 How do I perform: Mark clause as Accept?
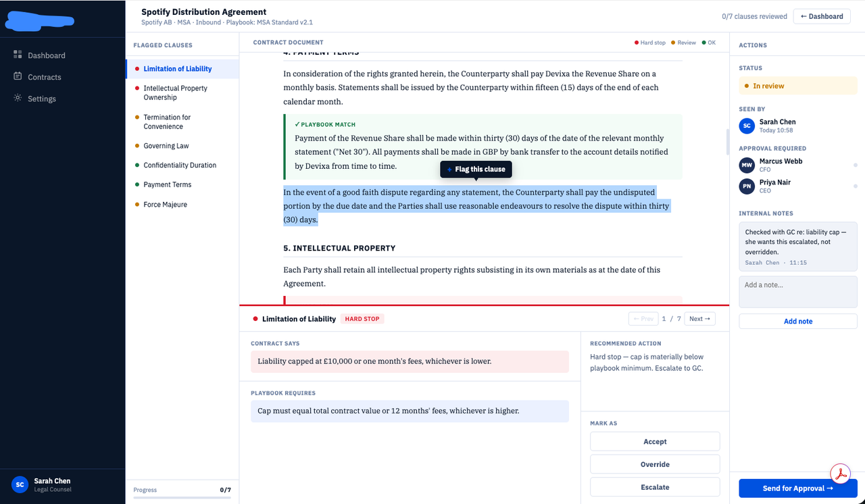655,442
